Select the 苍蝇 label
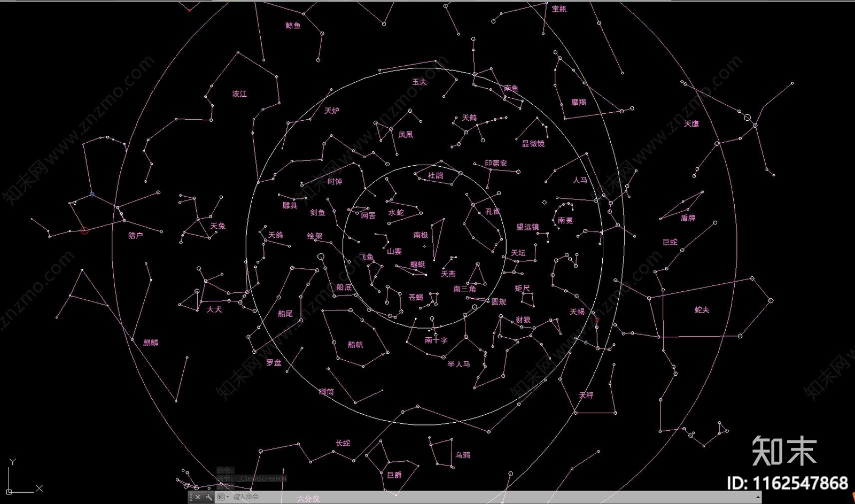The width and height of the screenshot is (855, 504). click(416, 297)
